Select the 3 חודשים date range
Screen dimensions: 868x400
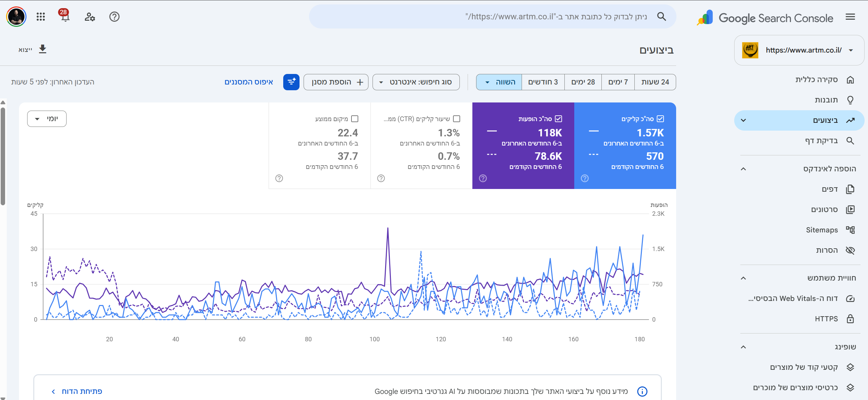[543, 82]
